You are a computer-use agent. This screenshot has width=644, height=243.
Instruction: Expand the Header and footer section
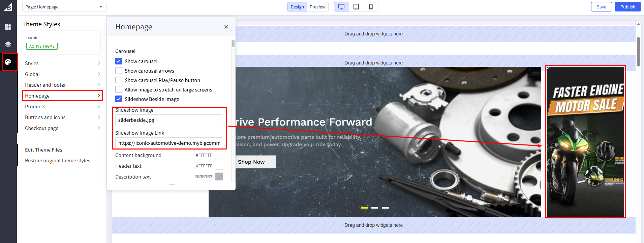62,85
